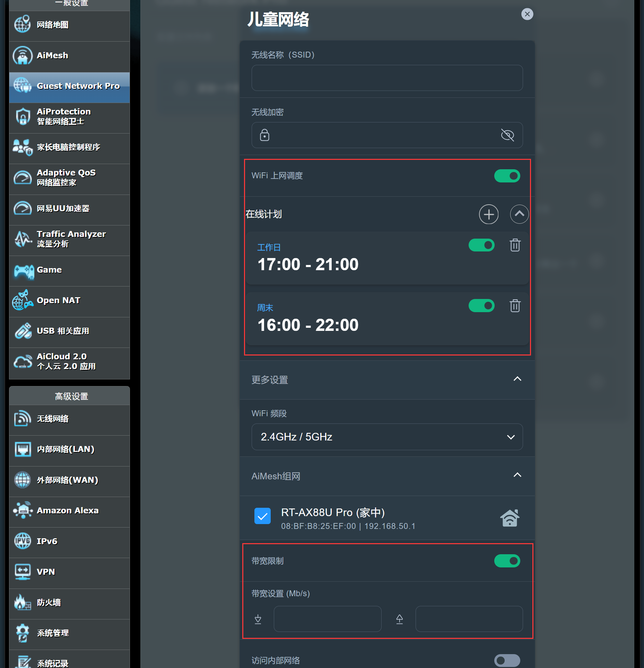Open the AiMesh menu item
The width and height of the screenshot is (644, 668).
pos(70,57)
